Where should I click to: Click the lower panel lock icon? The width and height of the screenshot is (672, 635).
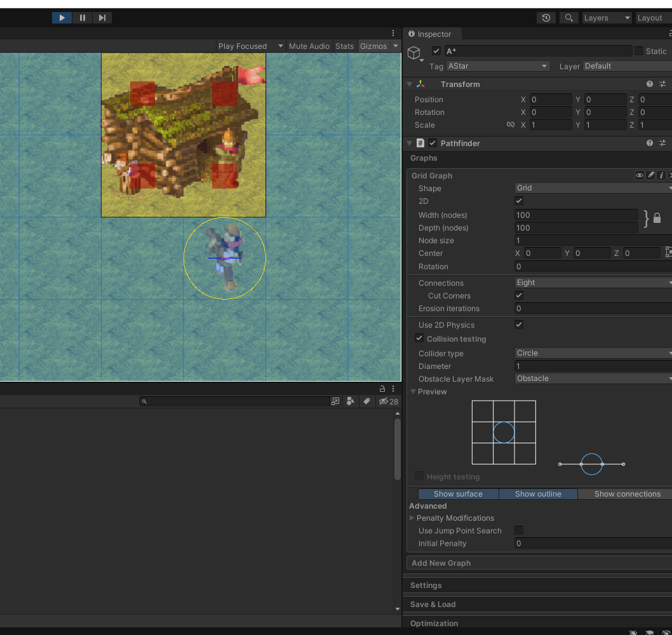(382, 389)
